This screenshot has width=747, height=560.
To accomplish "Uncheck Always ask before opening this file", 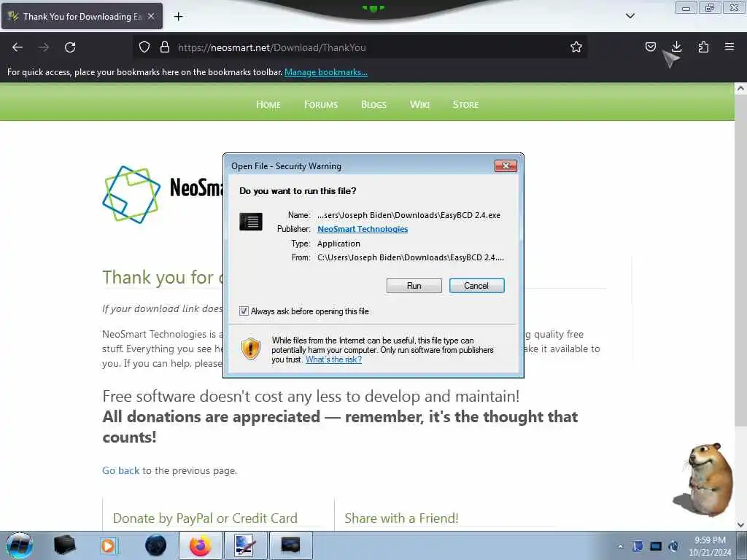I will [x=244, y=311].
